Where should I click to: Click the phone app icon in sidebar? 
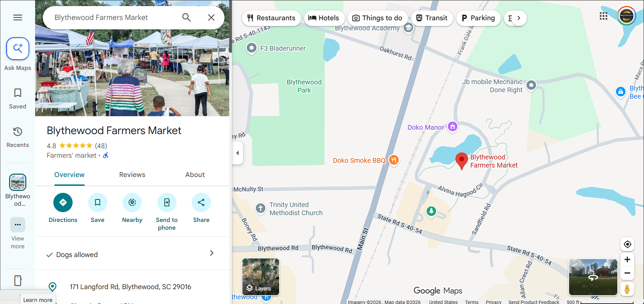coord(18,281)
